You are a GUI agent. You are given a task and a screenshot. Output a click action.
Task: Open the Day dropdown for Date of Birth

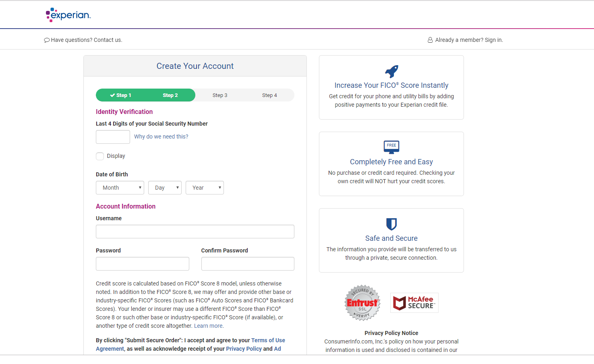click(x=165, y=188)
